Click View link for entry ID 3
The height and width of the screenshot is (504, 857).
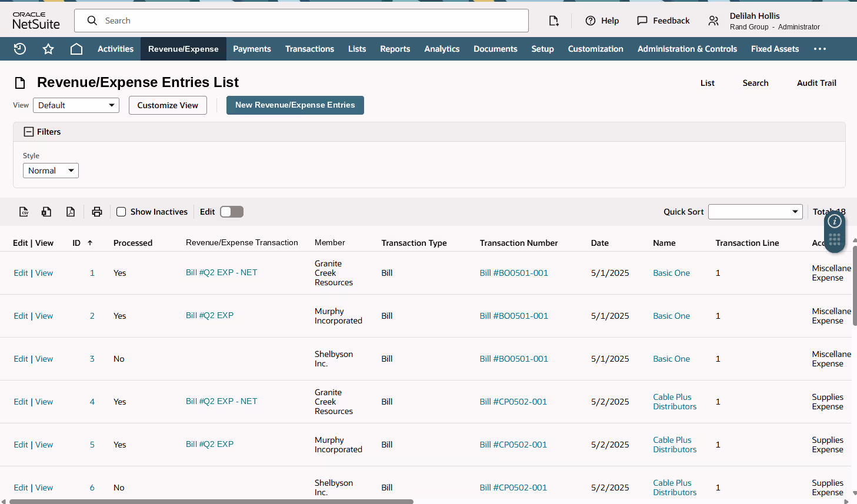pyautogui.click(x=44, y=359)
